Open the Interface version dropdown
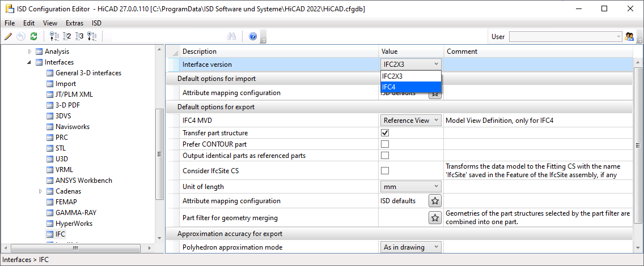This screenshot has height=266, width=644. 410,65
